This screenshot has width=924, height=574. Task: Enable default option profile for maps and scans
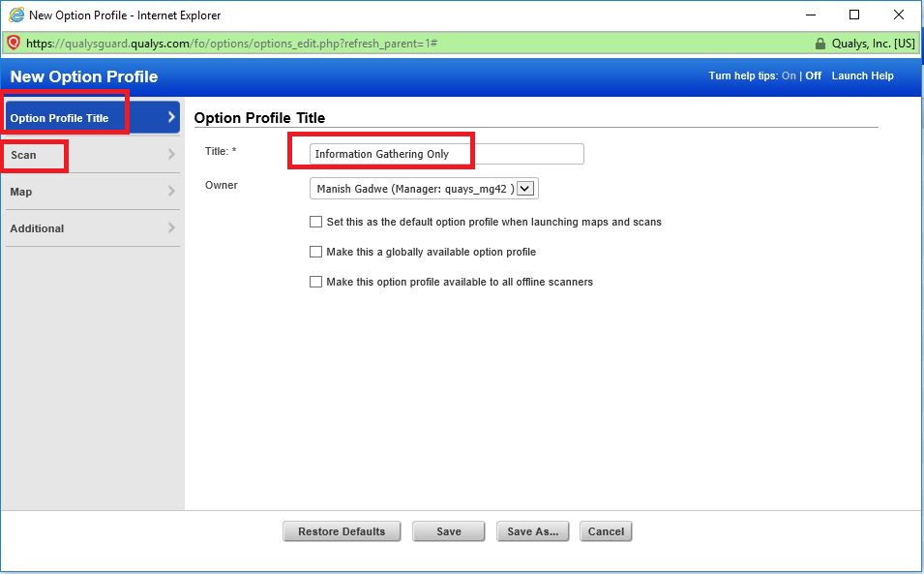315,222
